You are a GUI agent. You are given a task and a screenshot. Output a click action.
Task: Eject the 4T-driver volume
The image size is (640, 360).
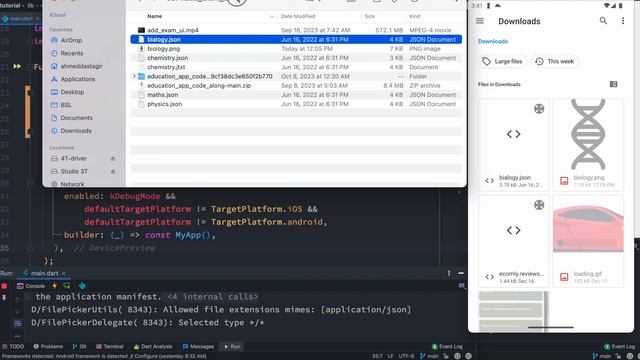tap(113, 158)
